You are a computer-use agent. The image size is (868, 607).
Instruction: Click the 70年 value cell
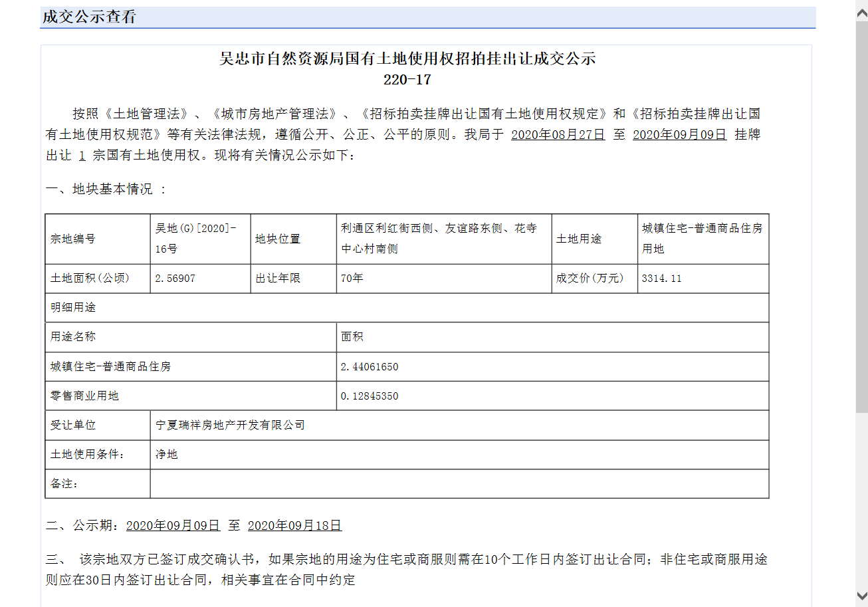[443, 279]
